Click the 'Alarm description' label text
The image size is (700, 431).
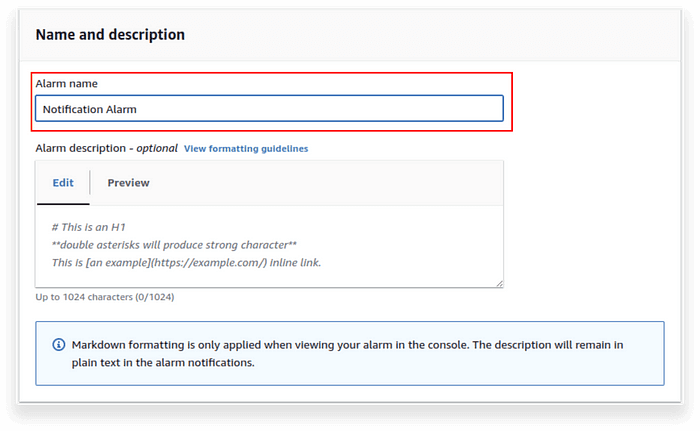81,148
